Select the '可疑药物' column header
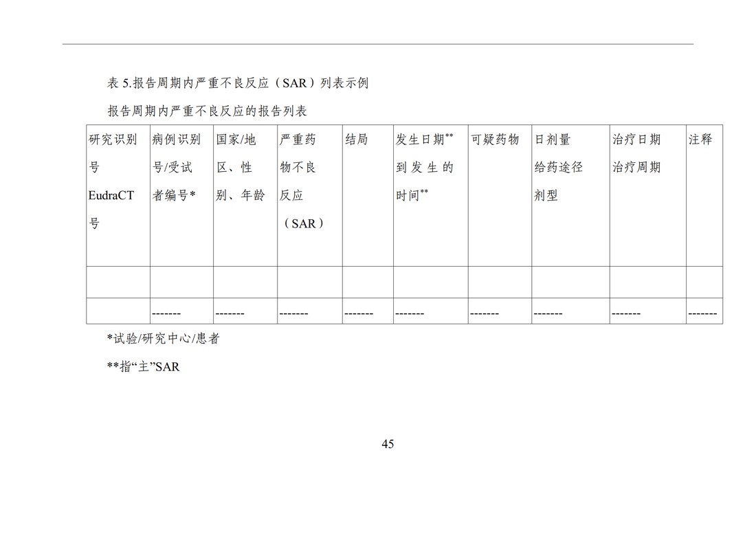 click(500, 196)
